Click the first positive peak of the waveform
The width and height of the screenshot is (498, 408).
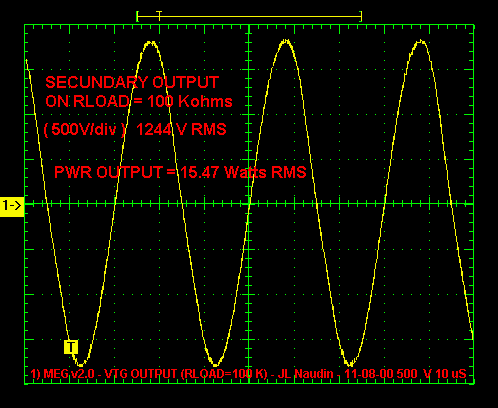coord(151,43)
